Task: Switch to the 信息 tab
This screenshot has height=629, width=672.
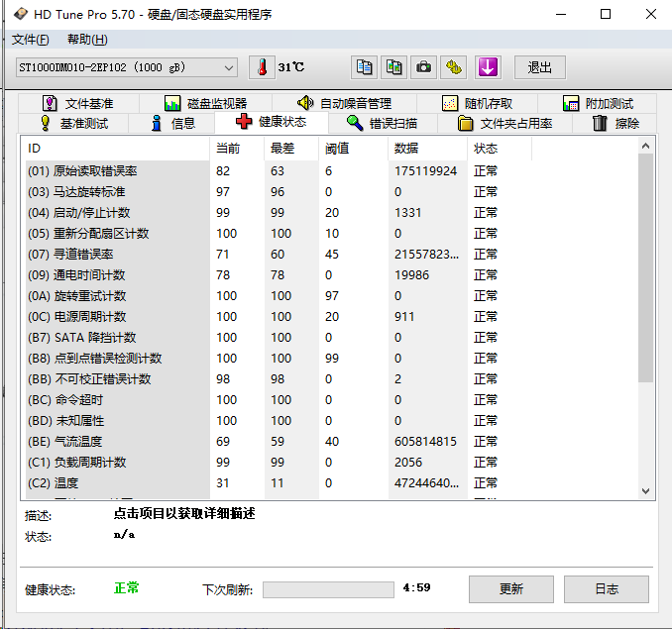Action: 173,123
